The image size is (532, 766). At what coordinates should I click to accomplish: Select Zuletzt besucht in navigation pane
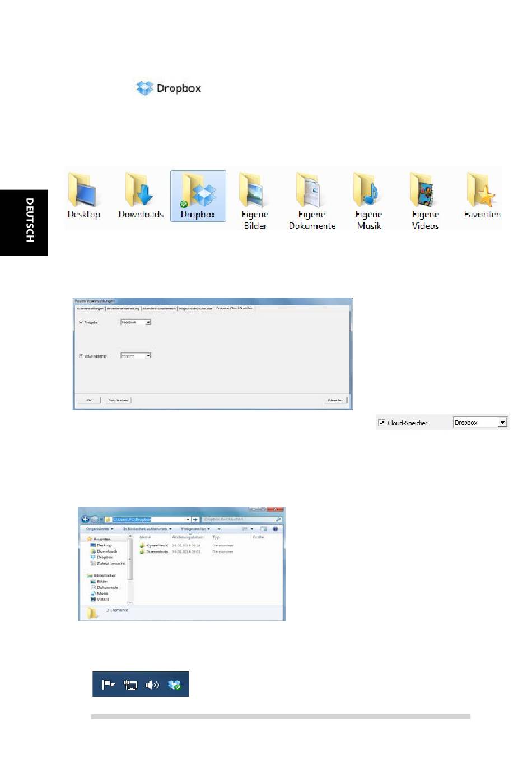pos(108,564)
